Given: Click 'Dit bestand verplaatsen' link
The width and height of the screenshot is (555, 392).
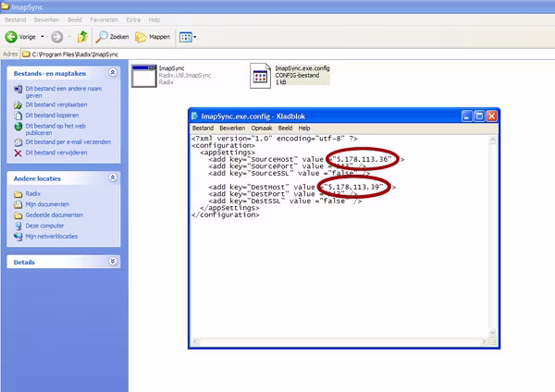Looking at the screenshot, I should click(55, 104).
